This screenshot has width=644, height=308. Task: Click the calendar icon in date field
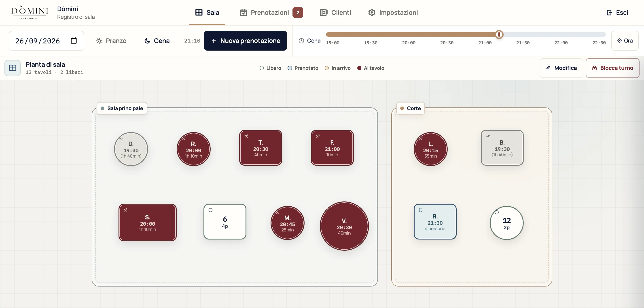[74, 41]
